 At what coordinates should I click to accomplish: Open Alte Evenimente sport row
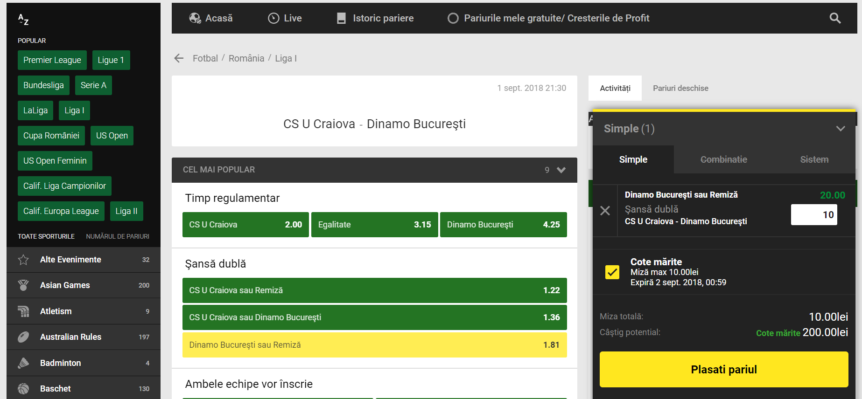click(x=84, y=259)
